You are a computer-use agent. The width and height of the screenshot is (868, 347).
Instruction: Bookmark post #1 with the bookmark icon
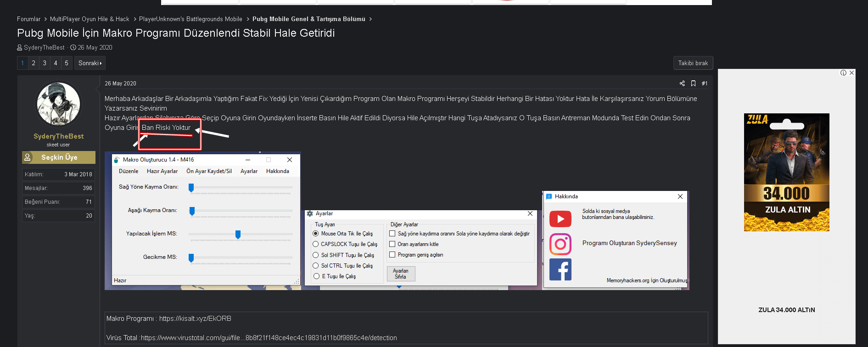(693, 84)
